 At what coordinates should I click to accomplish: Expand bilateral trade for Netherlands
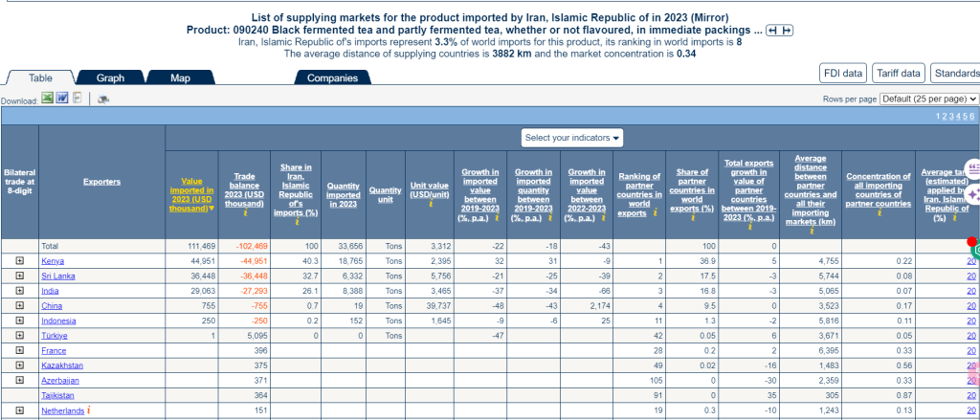tap(20, 410)
